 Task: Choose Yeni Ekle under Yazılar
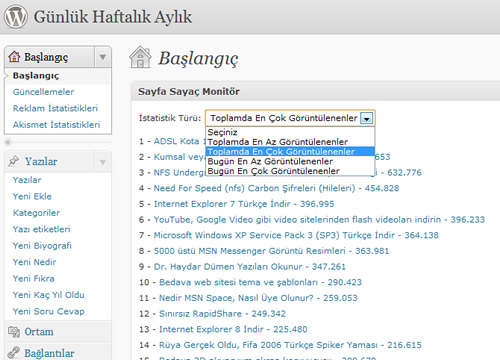(x=32, y=196)
